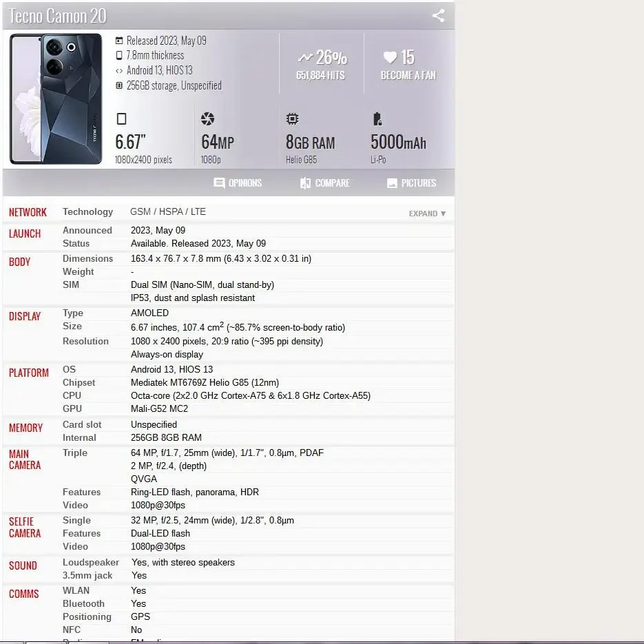
Task: Click the 256GB 8GB RAM value
Action: 167,438
